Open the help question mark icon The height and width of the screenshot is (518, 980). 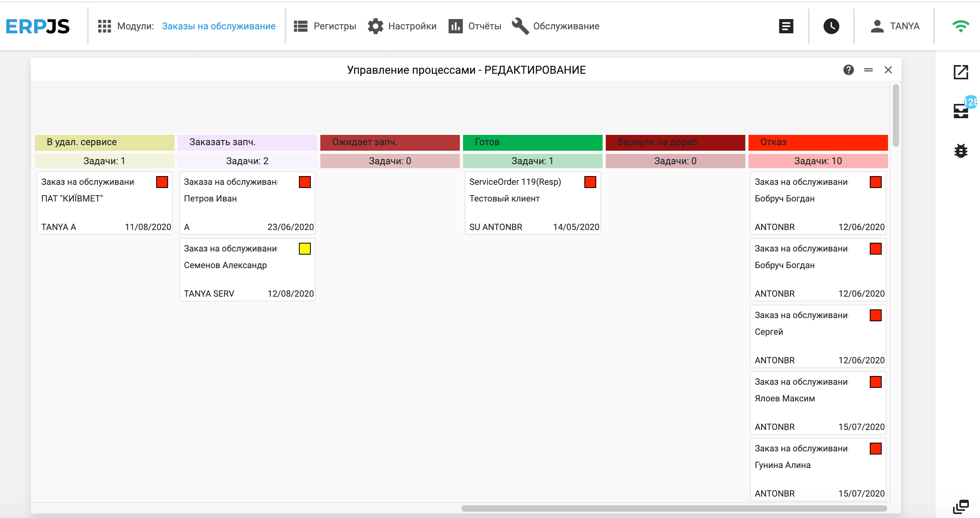(x=848, y=70)
